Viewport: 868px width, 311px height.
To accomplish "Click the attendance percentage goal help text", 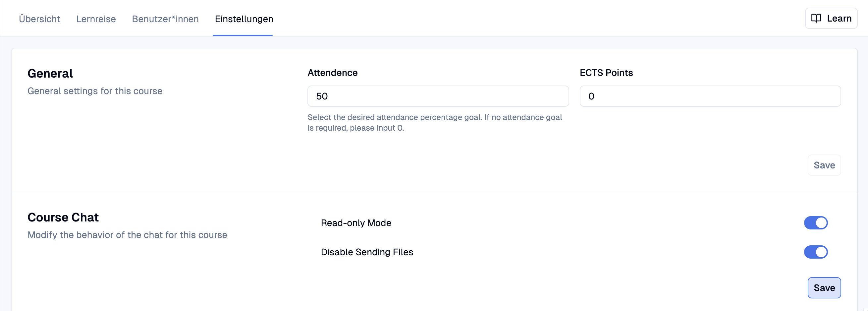I will [x=435, y=122].
